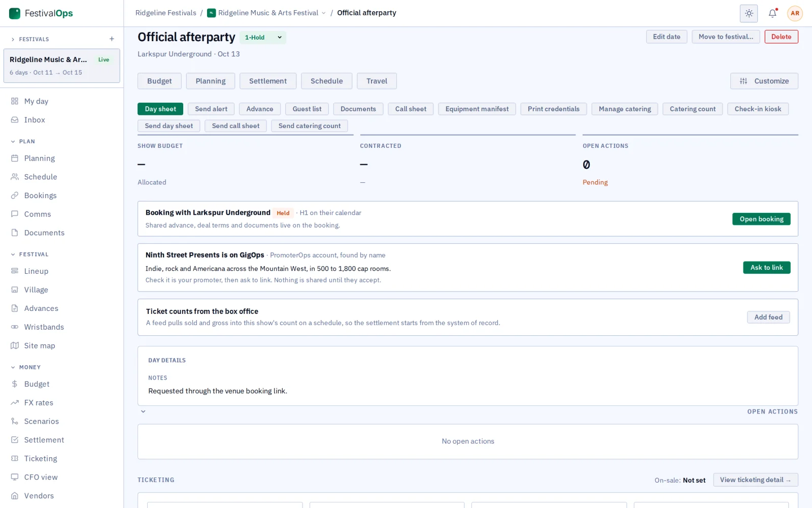Click Ask to link for Ninth Street Presents
Screen dimensions: 812x508
(x=766, y=268)
